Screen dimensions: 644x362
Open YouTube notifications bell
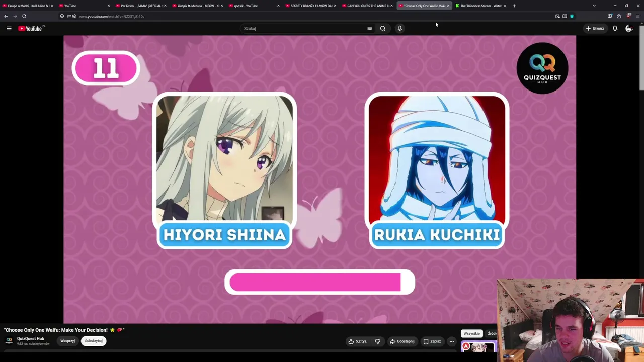tap(615, 28)
